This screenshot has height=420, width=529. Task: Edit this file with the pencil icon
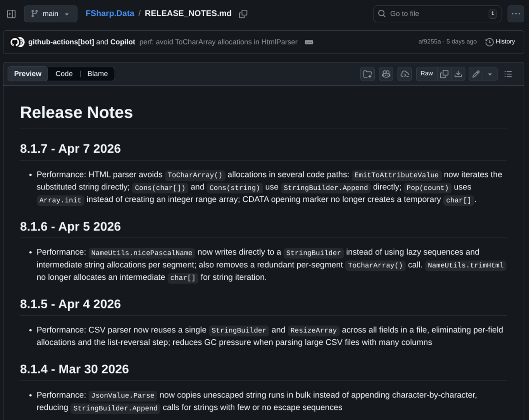click(x=476, y=74)
